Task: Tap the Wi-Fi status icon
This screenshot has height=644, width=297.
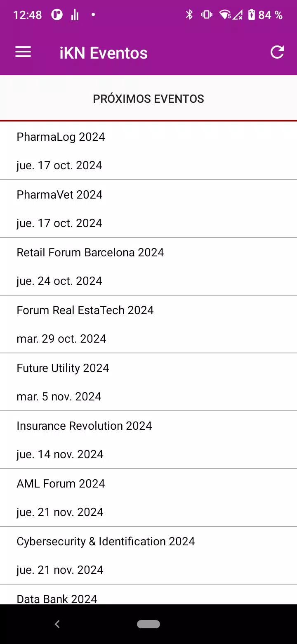Action: pyautogui.click(x=225, y=15)
